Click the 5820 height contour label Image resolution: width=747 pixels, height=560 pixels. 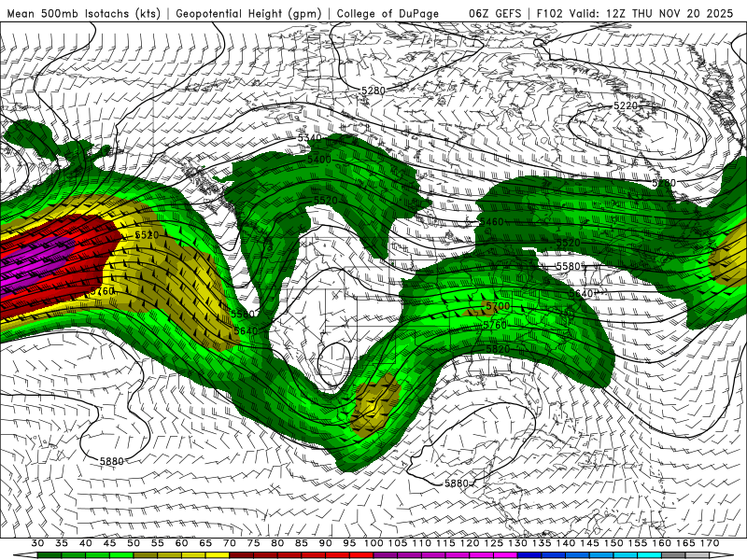(498, 349)
